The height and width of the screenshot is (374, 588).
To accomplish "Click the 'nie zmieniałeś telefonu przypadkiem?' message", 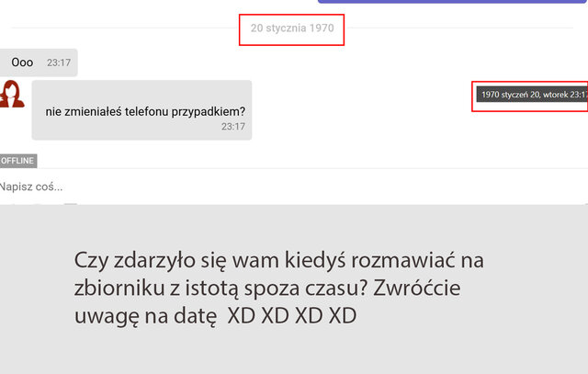I will coord(141,110).
